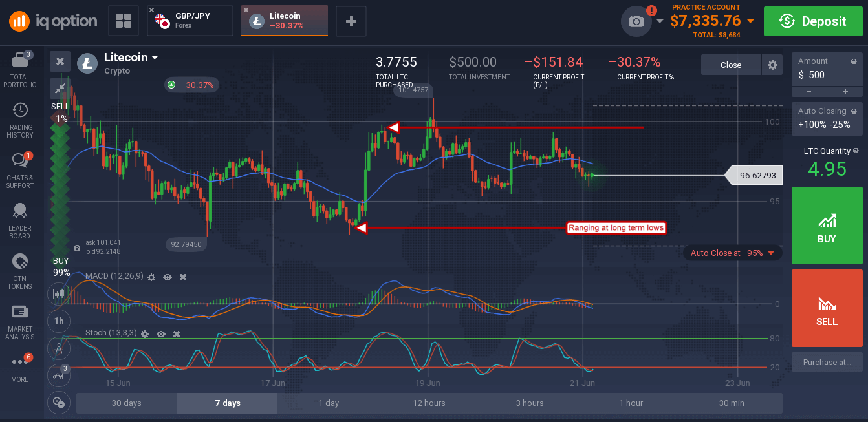Click the green BUY button
The height and width of the screenshot is (422, 868).
point(827,224)
